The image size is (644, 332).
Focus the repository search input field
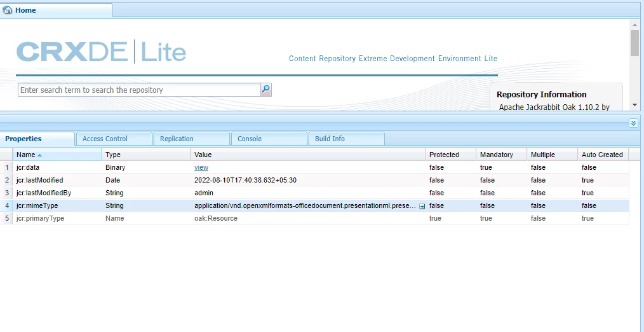pos(139,90)
